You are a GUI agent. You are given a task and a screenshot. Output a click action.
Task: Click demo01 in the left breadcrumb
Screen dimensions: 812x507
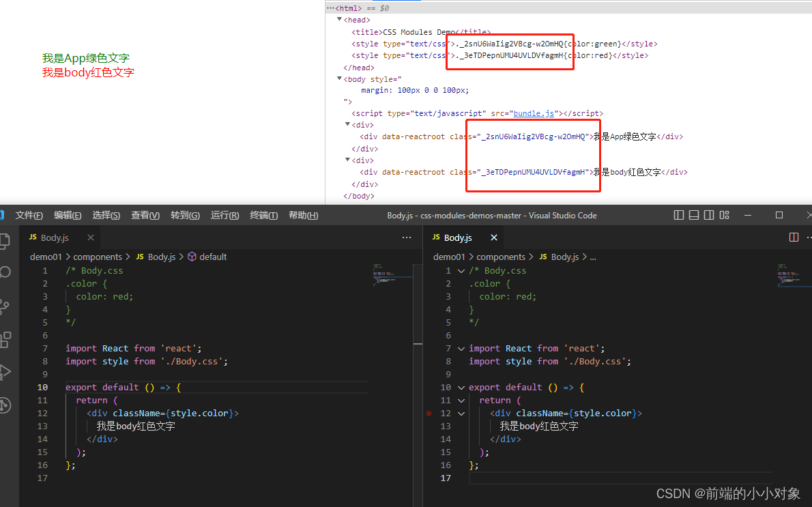[x=46, y=257]
